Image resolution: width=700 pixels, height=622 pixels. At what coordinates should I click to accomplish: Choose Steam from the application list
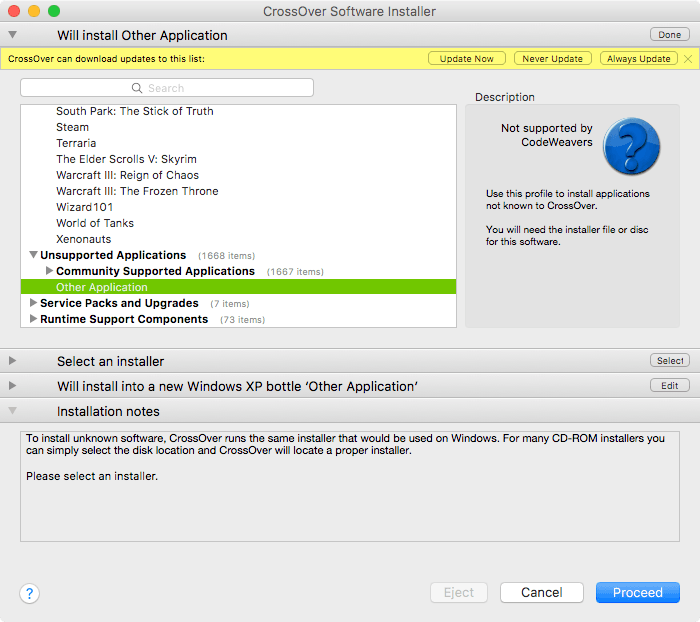[72, 127]
